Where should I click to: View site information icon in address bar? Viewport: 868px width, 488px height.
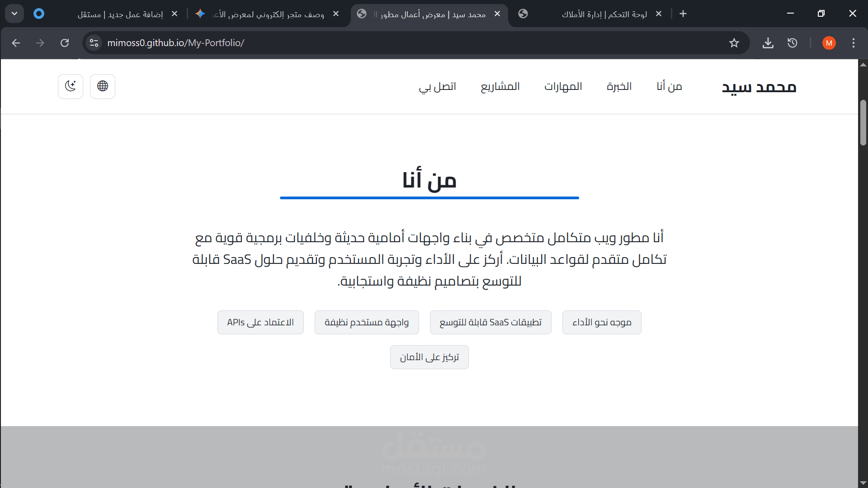coord(94,43)
